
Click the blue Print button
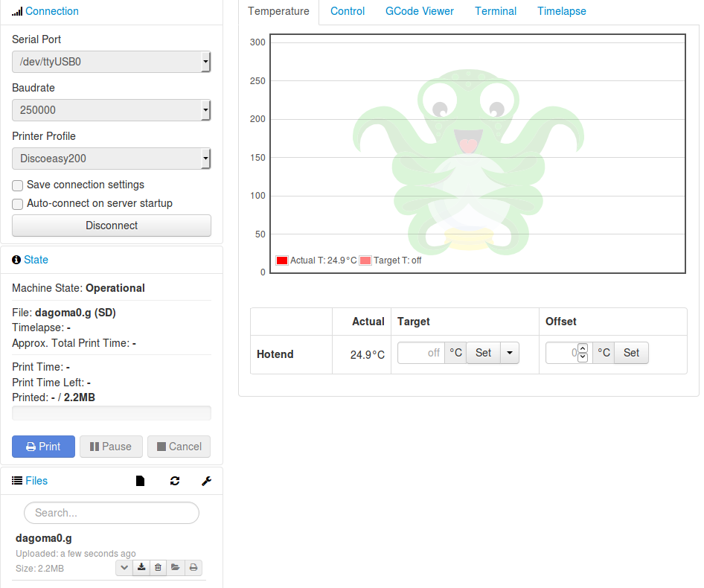[44, 447]
